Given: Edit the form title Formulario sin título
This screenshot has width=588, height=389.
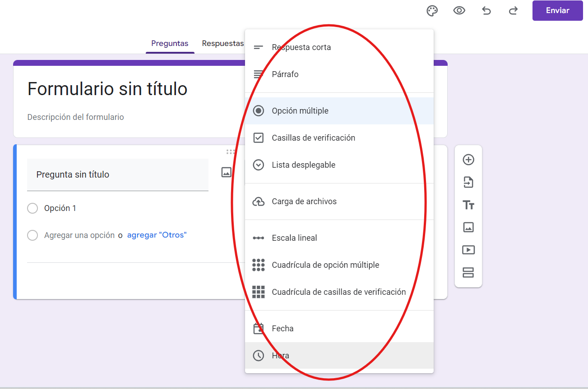Looking at the screenshot, I should (x=107, y=89).
